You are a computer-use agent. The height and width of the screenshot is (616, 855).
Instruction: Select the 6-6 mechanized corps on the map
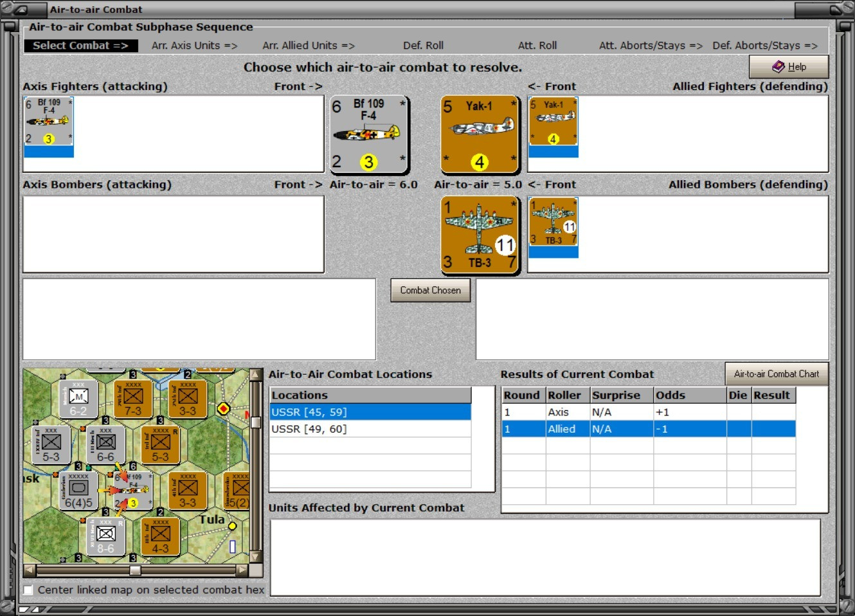[105, 444]
